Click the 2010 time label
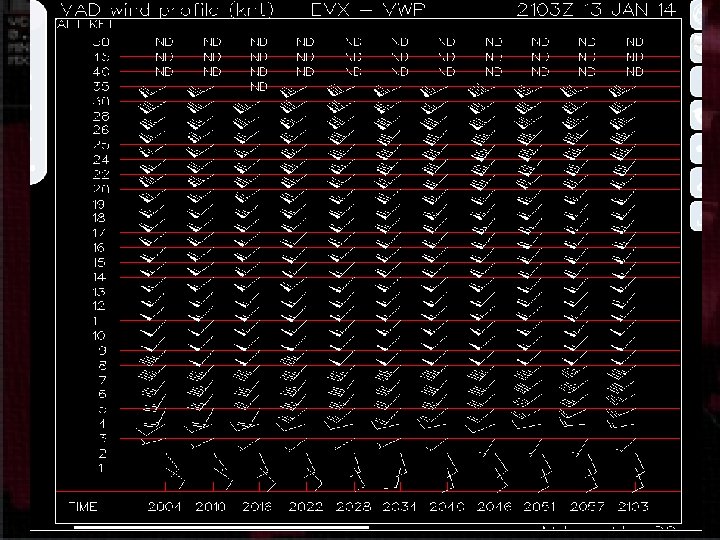 point(211,506)
